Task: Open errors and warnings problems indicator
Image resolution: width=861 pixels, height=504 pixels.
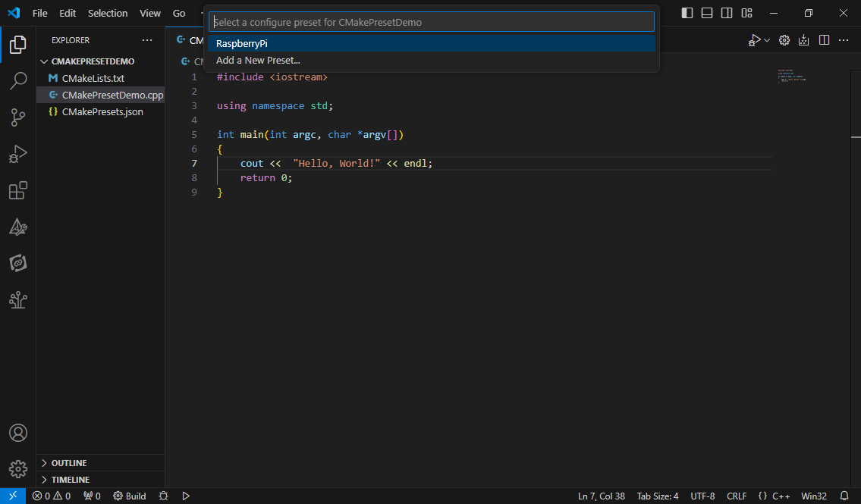Action: click(x=52, y=496)
